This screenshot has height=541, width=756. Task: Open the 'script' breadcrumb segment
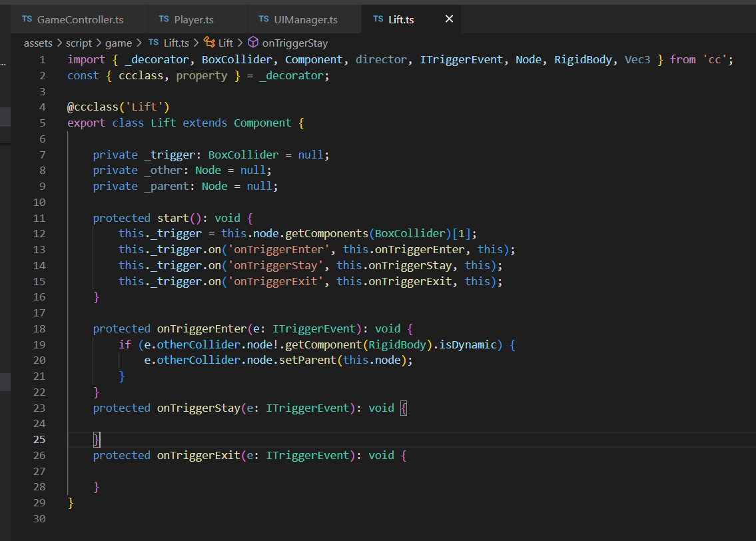tap(79, 43)
